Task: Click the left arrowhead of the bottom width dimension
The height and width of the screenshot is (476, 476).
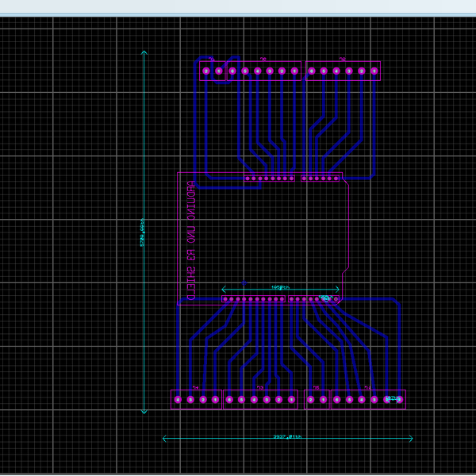Action: [x=164, y=438]
